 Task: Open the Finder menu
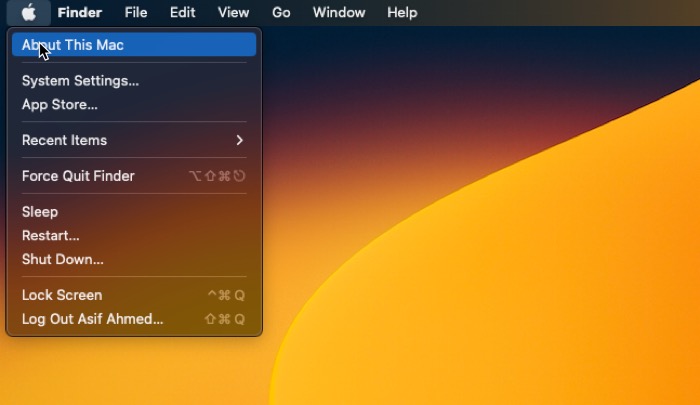pos(80,13)
